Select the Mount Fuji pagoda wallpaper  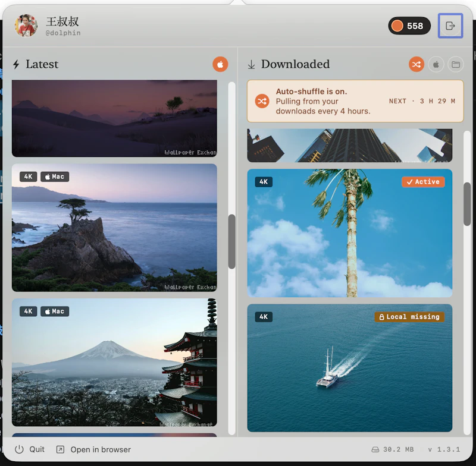coord(114,363)
